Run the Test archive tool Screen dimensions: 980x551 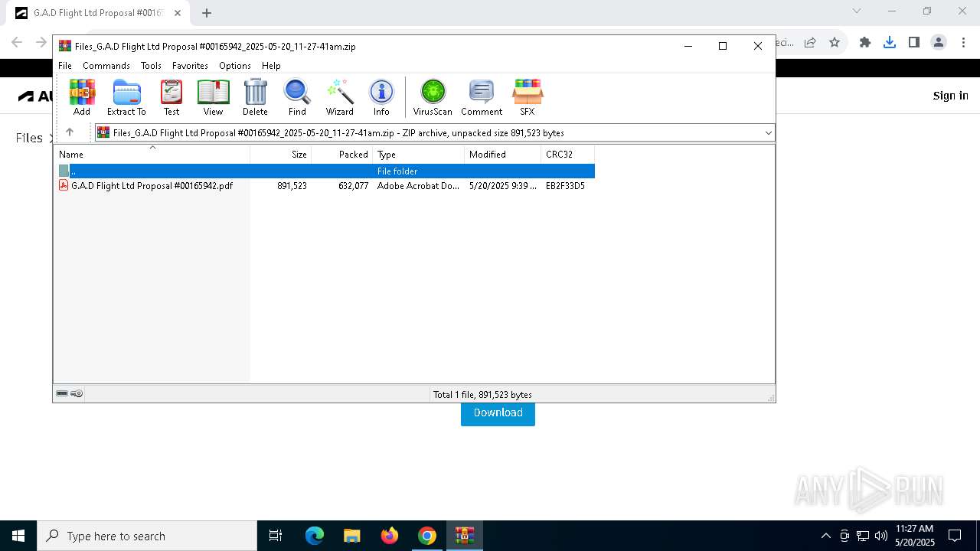pos(171,97)
